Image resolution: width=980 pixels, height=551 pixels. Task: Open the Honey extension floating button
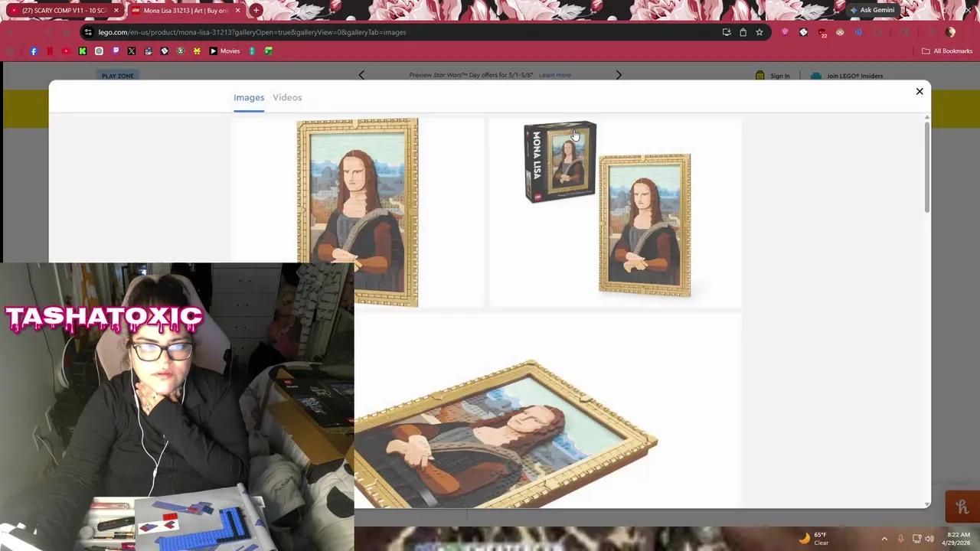962,507
